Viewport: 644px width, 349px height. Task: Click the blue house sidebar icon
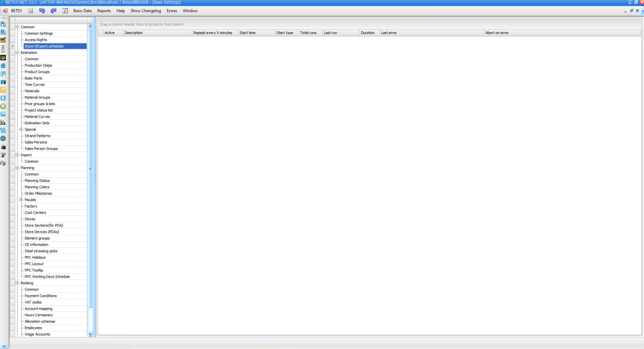[x=3, y=66]
